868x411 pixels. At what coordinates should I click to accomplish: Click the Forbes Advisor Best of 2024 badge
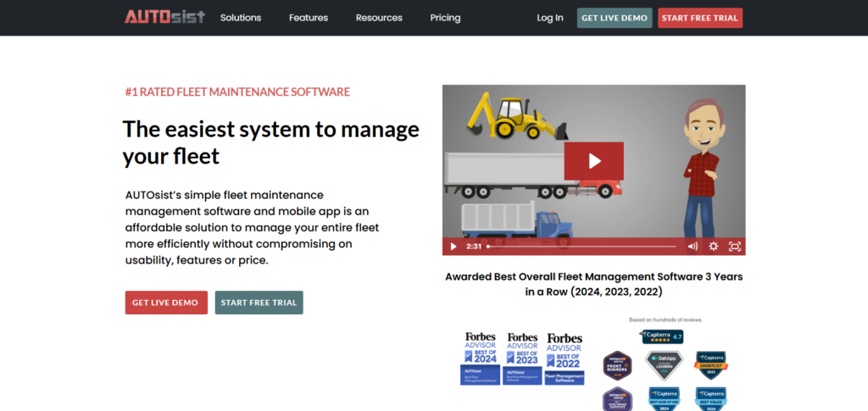tap(480, 358)
